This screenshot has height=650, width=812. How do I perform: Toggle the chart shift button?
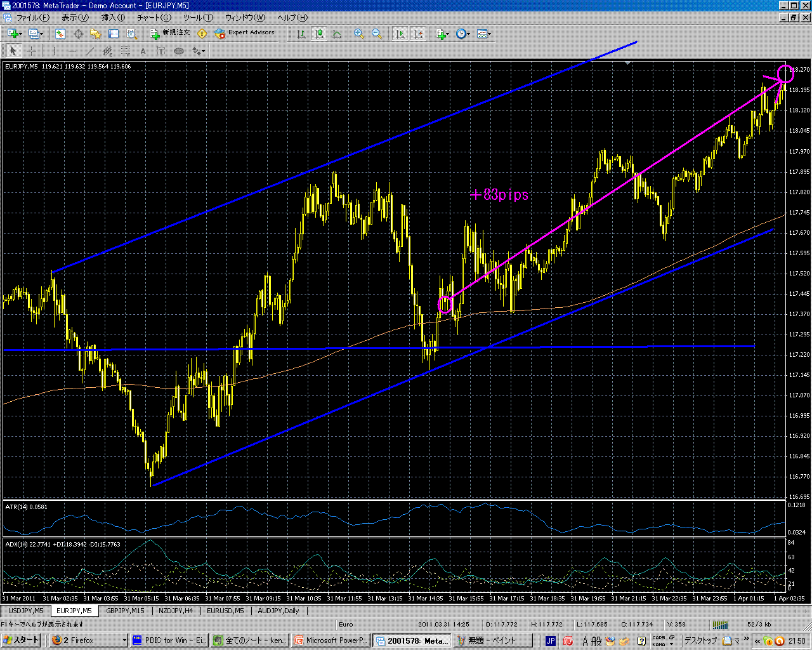418,34
